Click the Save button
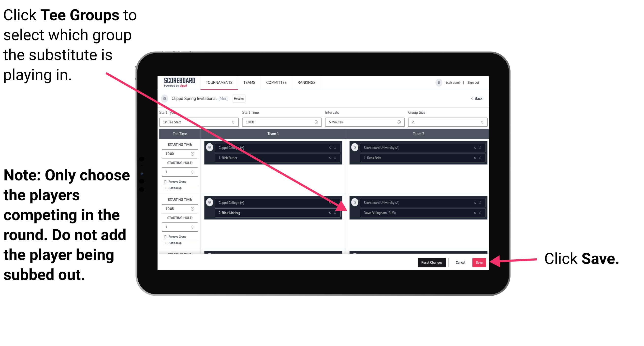Image resolution: width=644 pixels, height=346 pixels. (x=479, y=262)
